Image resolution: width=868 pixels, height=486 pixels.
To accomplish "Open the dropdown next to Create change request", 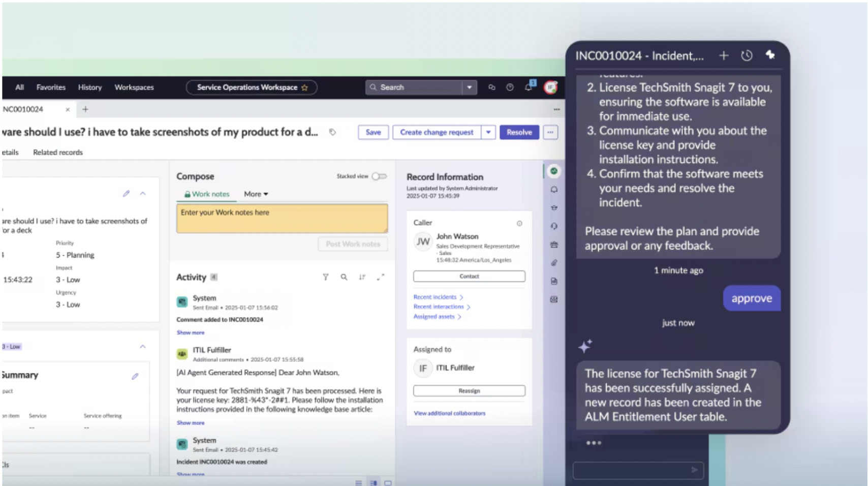I will [x=488, y=132].
